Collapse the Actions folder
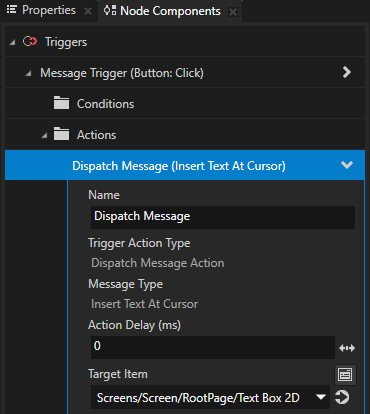Viewport: 370px width, 414px height. [44, 135]
